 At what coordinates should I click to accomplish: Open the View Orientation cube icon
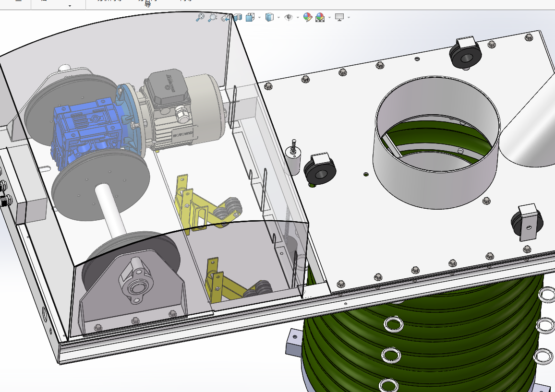(250, 17)
